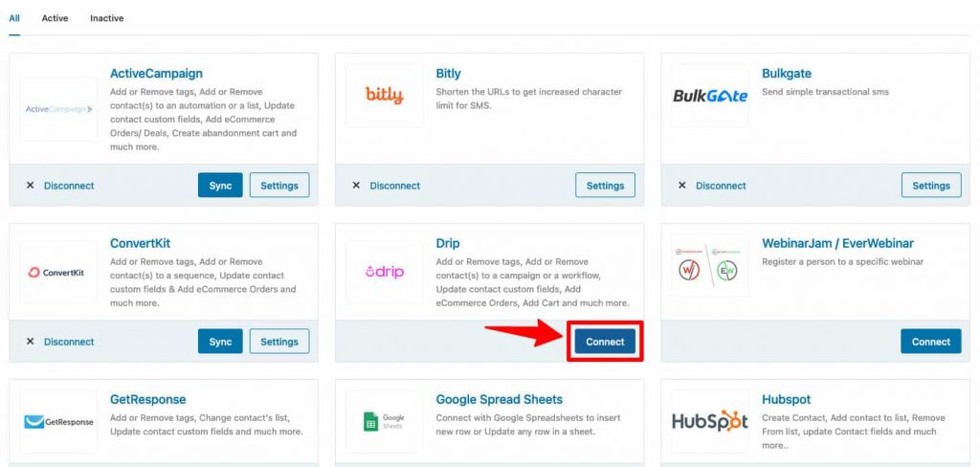This screenshot has width=980, height=467.
Task: Click the WebinarJam / EverWebinar logo
Action: (x=710, y=265)
